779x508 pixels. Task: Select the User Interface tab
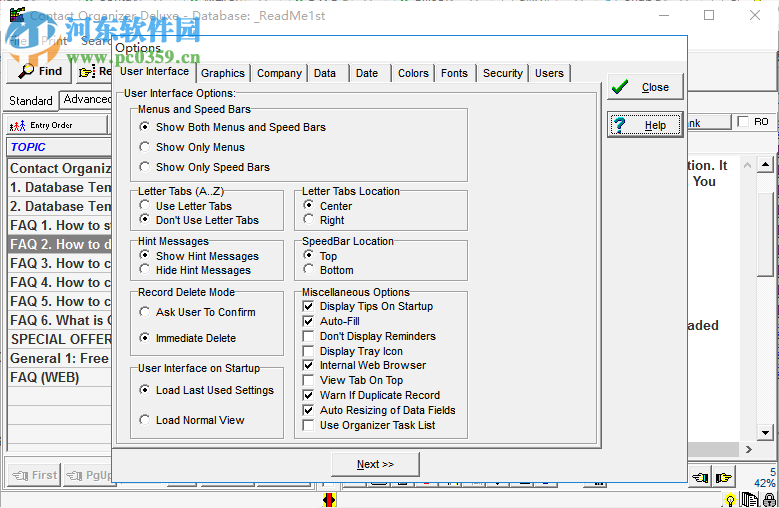tap(155, 72)
